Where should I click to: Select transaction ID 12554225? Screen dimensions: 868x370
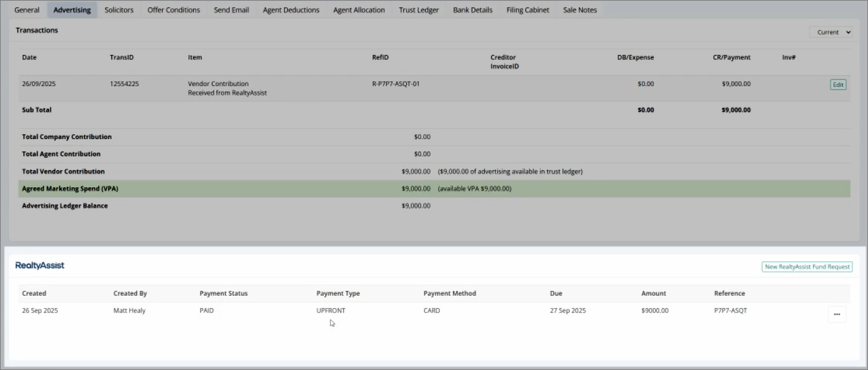point(124,84)
